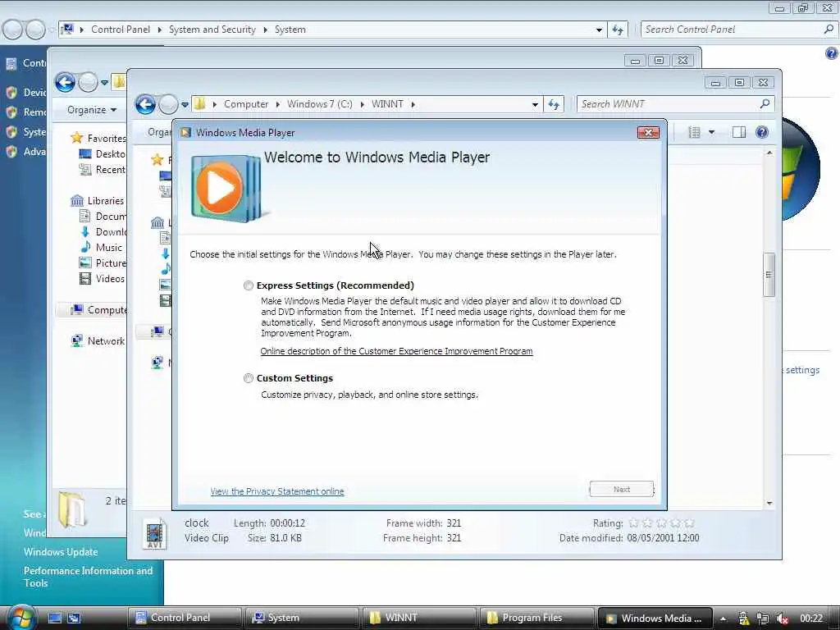Show hidden tray icons arrow
Viewport: 840px width, 630px height.
coord(724,619)
